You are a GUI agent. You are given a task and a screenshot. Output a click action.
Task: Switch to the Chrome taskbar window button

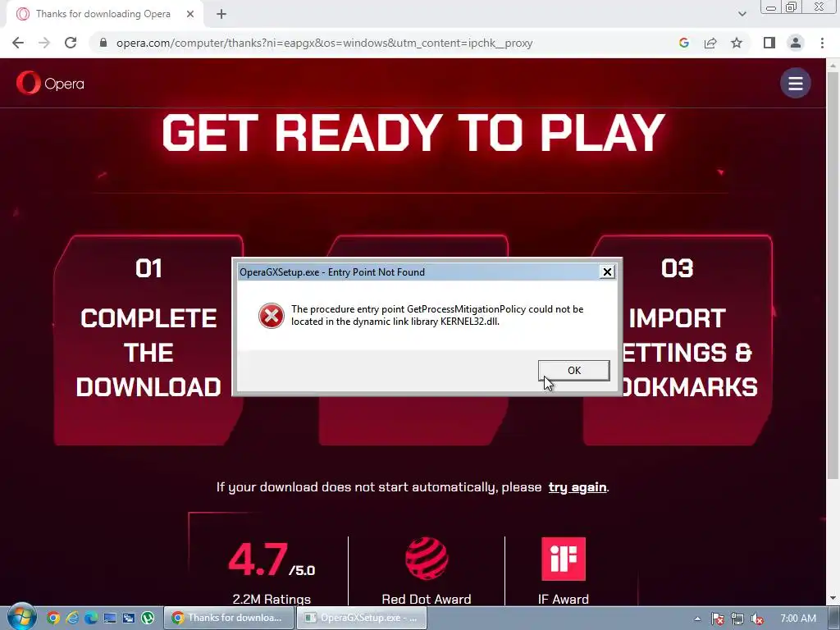229,618
